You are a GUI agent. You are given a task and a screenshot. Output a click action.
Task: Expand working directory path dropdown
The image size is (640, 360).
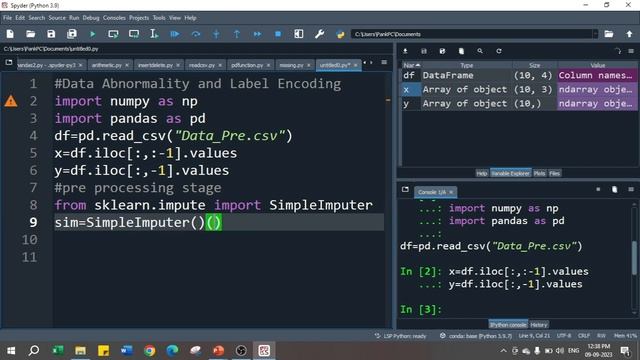tap(596, 34)
